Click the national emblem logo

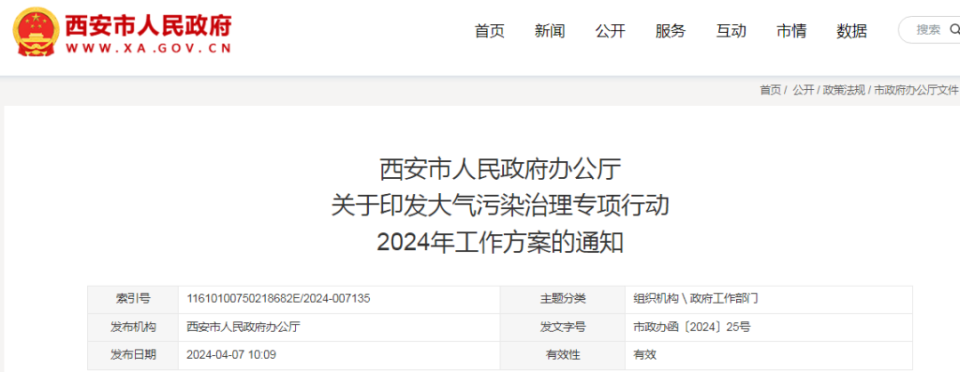pyautogui.click(x=36, y=32)
